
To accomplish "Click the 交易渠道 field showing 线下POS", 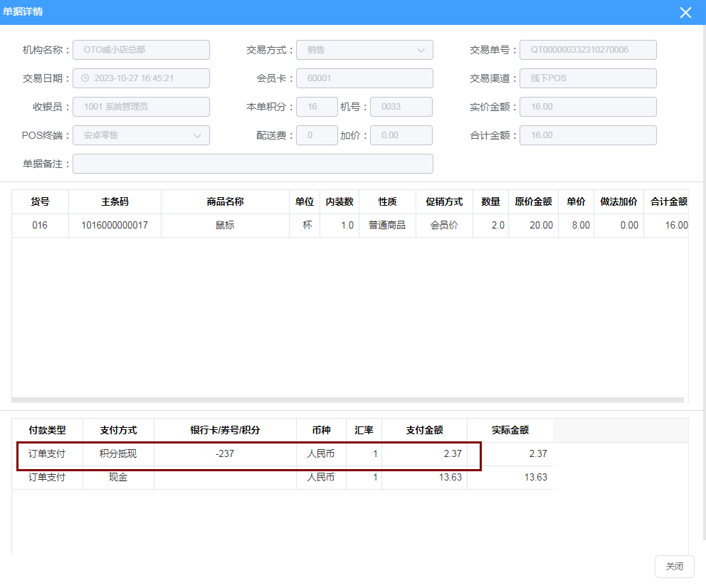I will pyautogui.click(x=587, y=78).
